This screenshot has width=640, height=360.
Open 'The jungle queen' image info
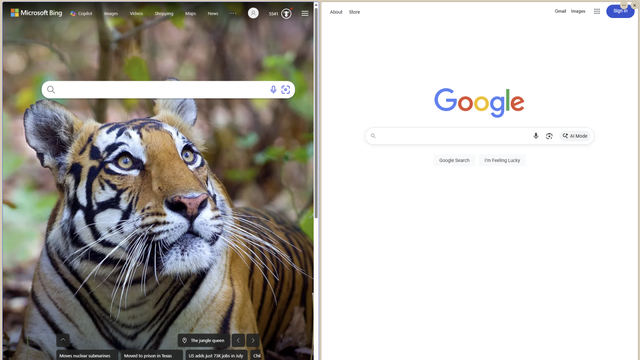click(204, 340)
